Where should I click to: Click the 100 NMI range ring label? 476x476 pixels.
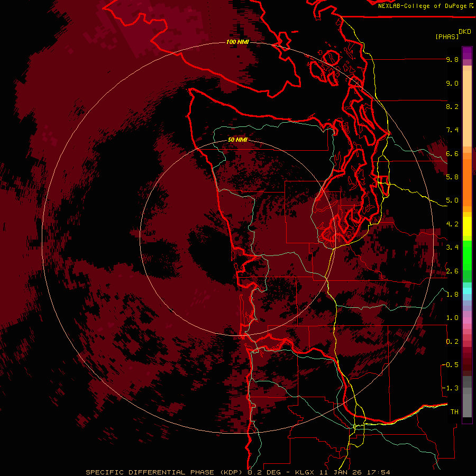237,42
